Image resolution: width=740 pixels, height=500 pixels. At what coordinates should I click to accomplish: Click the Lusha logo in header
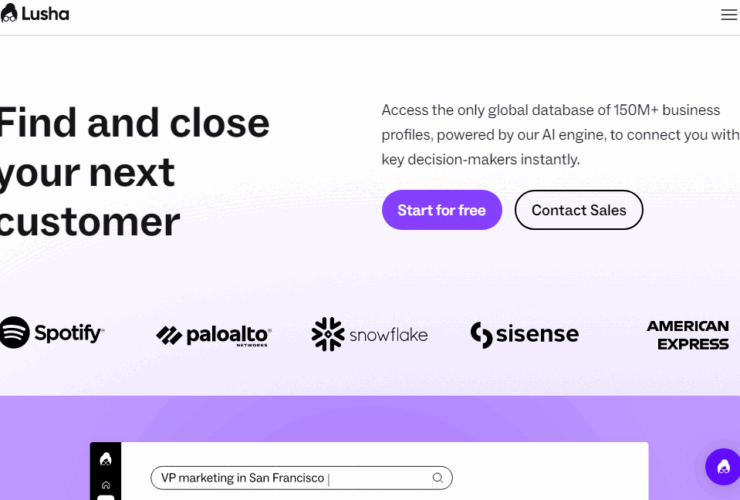tap(35, 13)
